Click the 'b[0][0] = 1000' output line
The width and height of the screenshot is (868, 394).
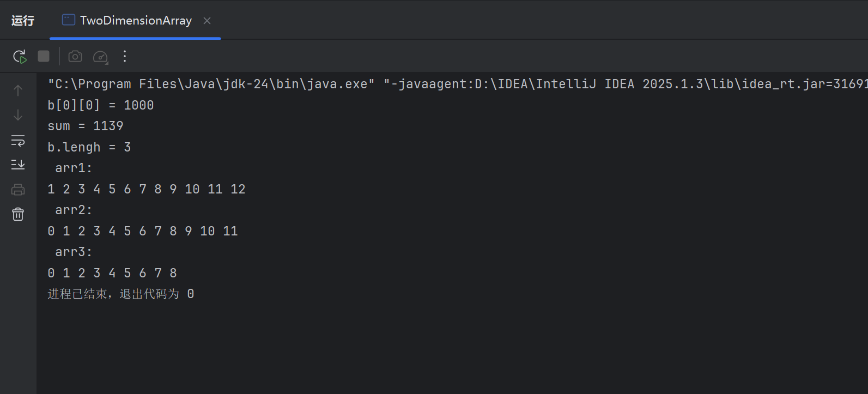(x=100, y=105)
